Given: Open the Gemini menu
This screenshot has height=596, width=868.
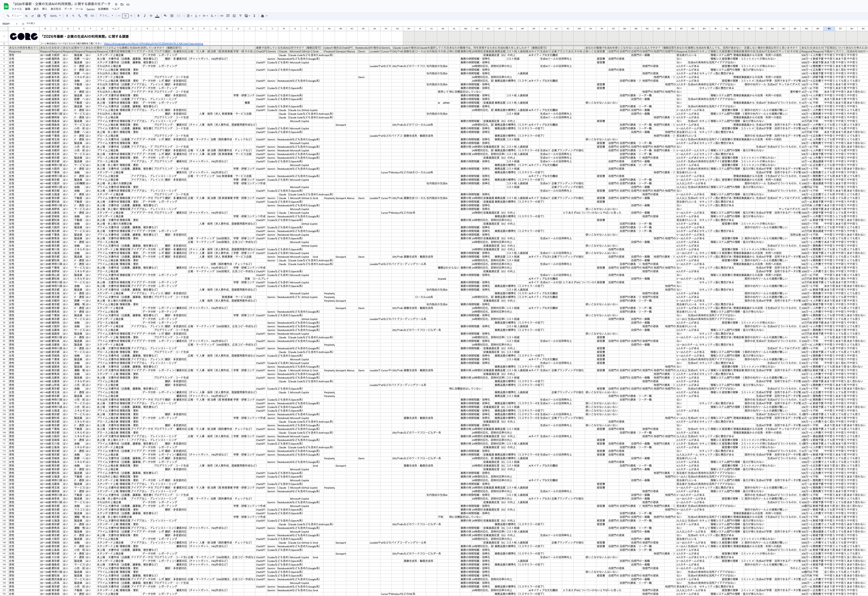Looking at the screenshot, I should (91, 9).
